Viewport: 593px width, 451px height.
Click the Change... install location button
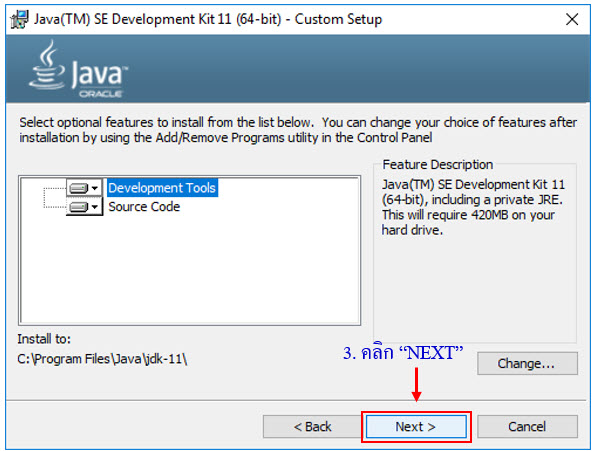527,363
